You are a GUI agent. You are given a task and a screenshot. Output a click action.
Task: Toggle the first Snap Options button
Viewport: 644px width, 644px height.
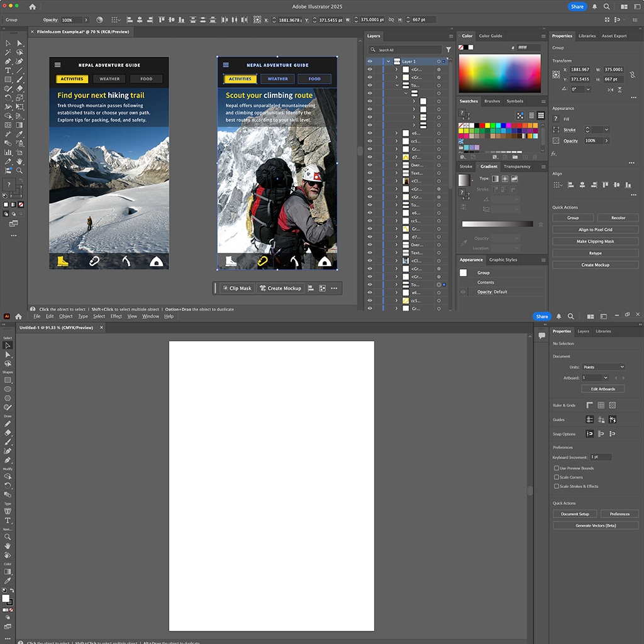[x=589, y=434]
